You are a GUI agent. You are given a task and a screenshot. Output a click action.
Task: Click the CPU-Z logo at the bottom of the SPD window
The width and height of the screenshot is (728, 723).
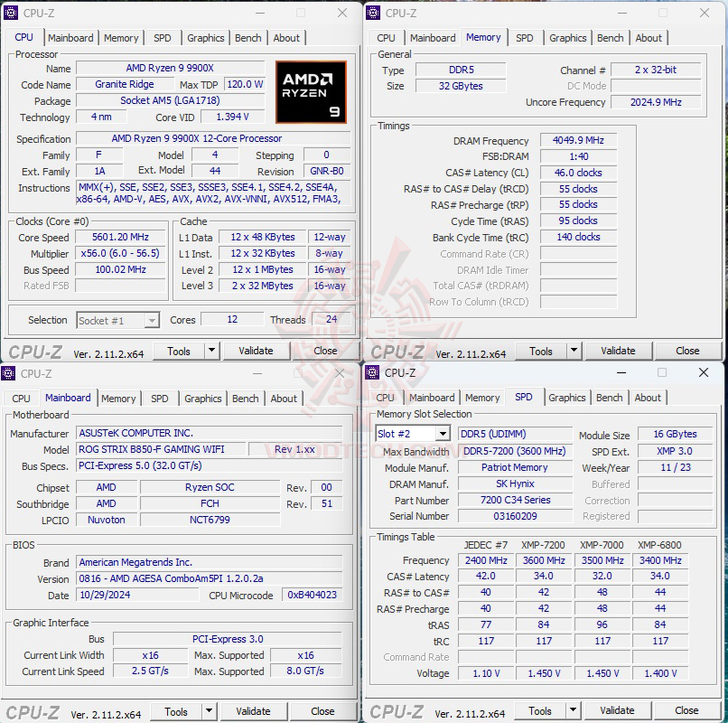397,710
